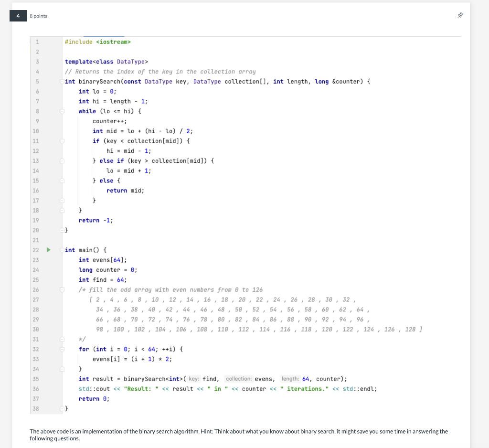489x448 pixels.
Task: Click the fold marker beside closing brace line 20
Action: pos(61,230)
